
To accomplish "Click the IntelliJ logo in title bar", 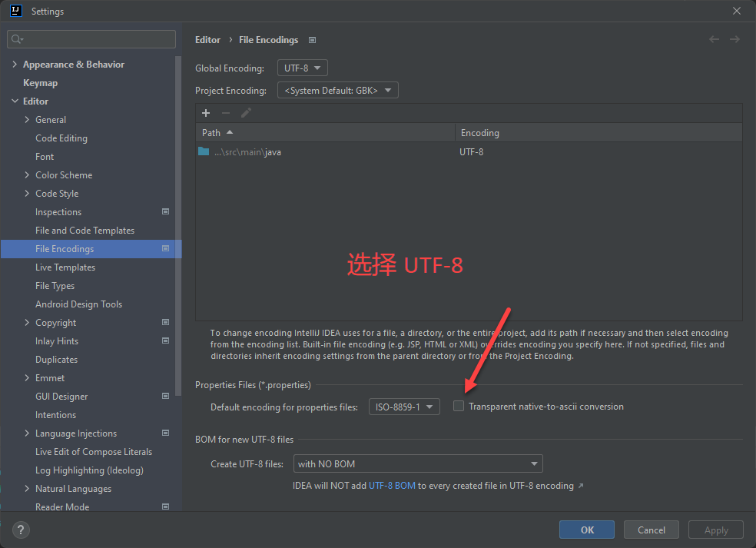I will [x=16, y=11].
